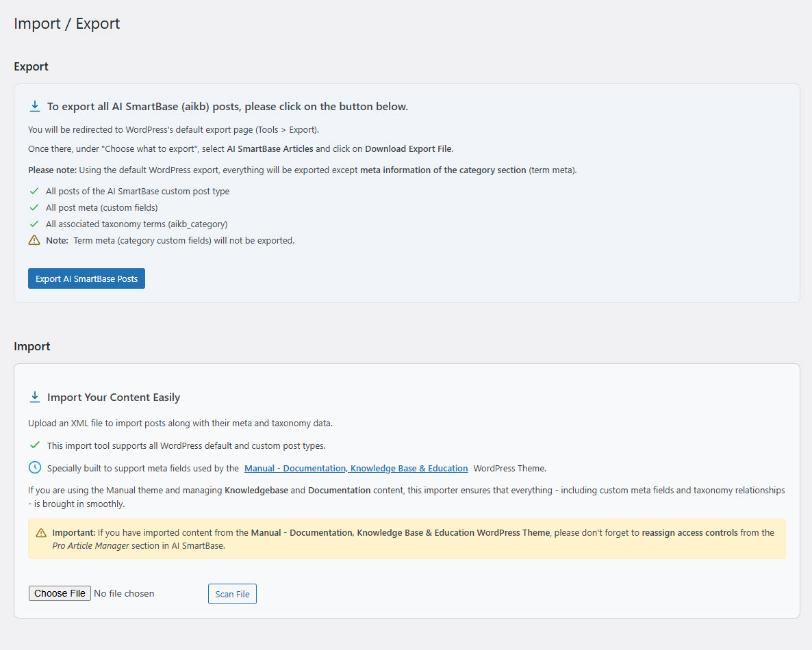Screen dimensions: 812x650
Task: Click the warning icon in the yellow Important notice
Action: point(41,533)
